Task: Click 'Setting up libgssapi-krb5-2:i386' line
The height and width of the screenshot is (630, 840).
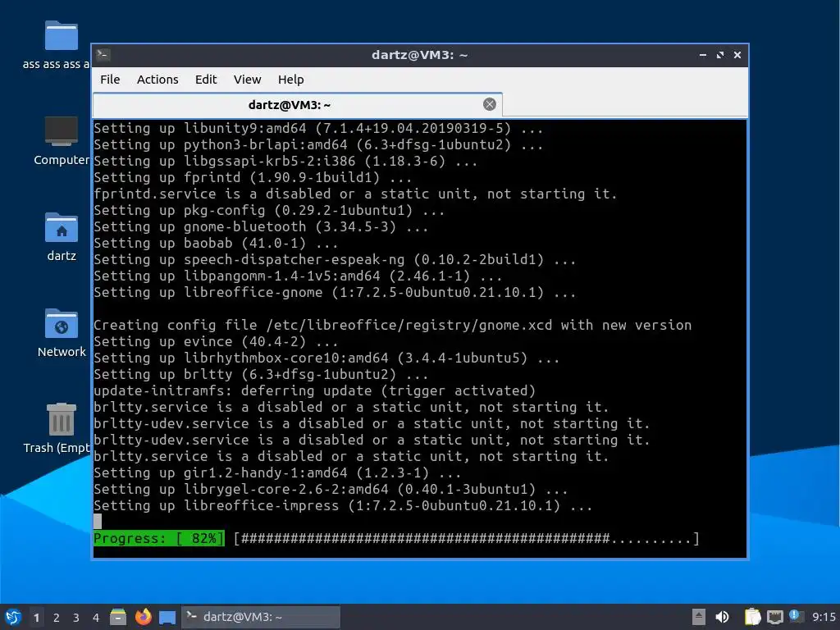Action: click(285, 162)
